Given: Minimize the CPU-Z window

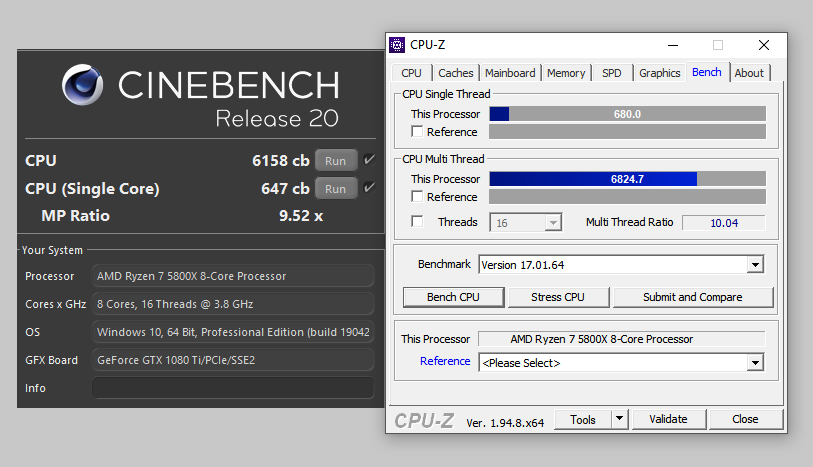Looking at the screenshot, I should pos(673,45).
